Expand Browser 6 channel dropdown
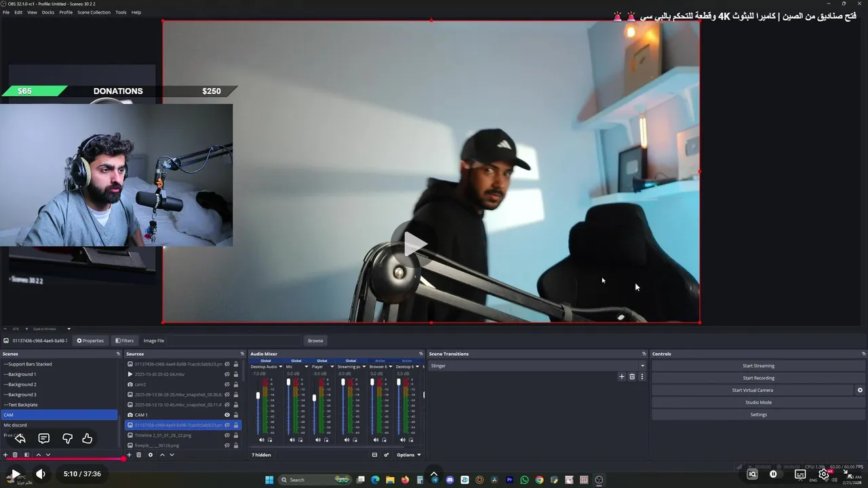This screenshot has height=488, width=868. pyautogui.click(x=391, y=367)
